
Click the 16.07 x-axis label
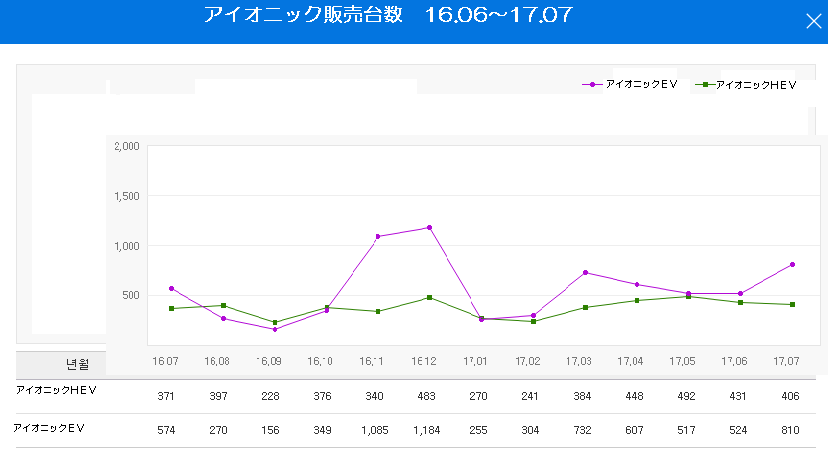pos(165,361)
